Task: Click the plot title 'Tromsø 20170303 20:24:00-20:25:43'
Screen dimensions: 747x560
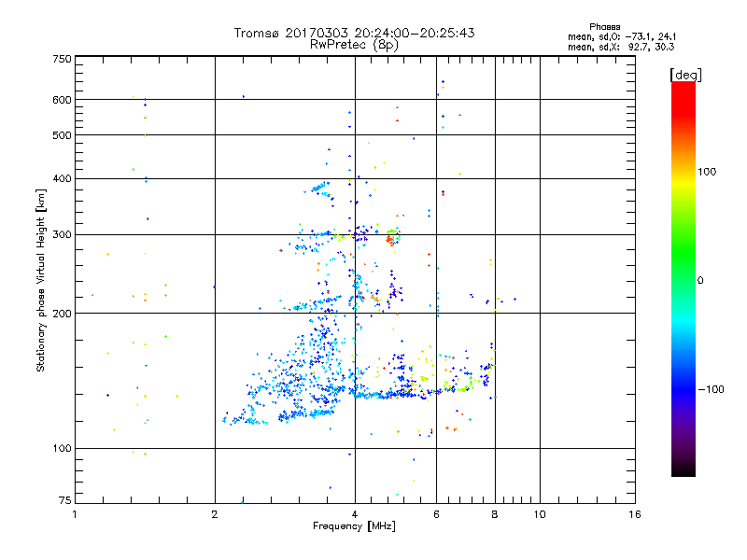Action: click(354, 33)
